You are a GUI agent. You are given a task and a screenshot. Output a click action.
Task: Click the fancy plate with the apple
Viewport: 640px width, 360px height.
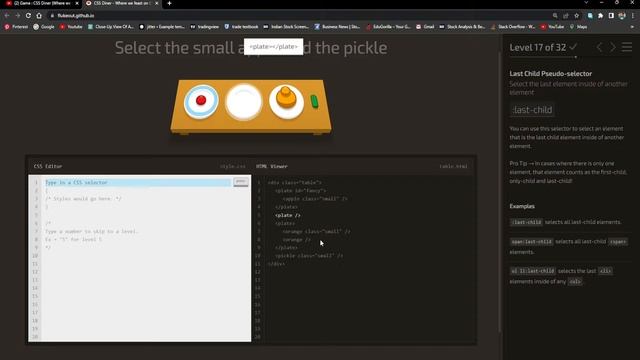(201, 101)
